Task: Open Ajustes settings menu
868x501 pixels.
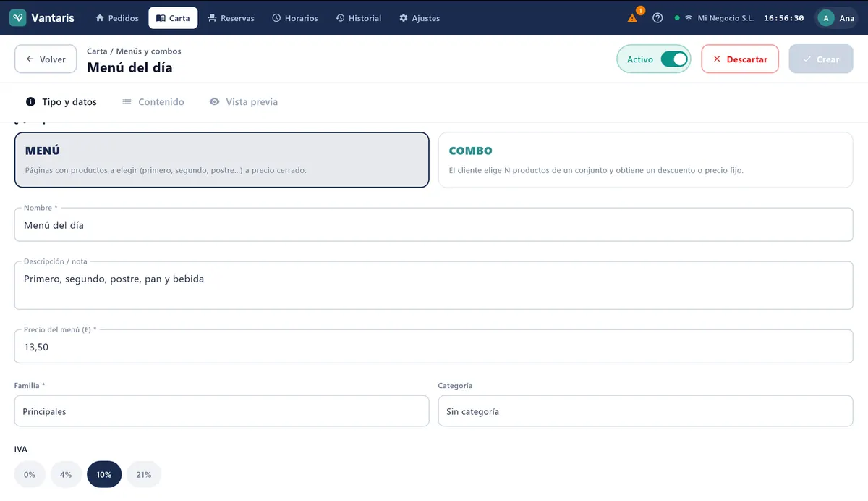Action: [x=420, y=18]
